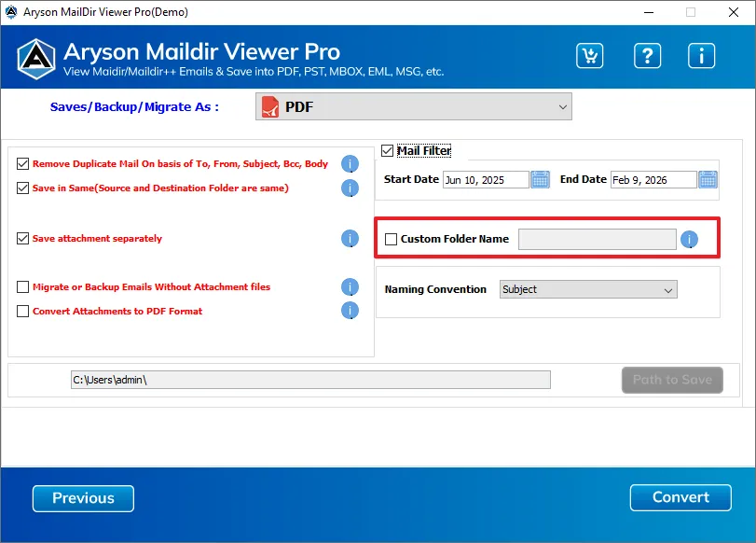
Task: Click the End Date field
Action: [653, 179]
